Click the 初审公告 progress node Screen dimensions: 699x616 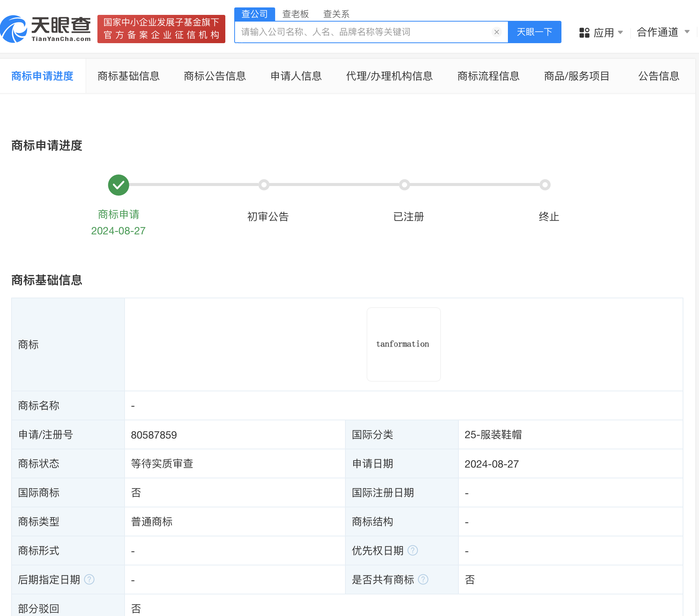(265, 185)
